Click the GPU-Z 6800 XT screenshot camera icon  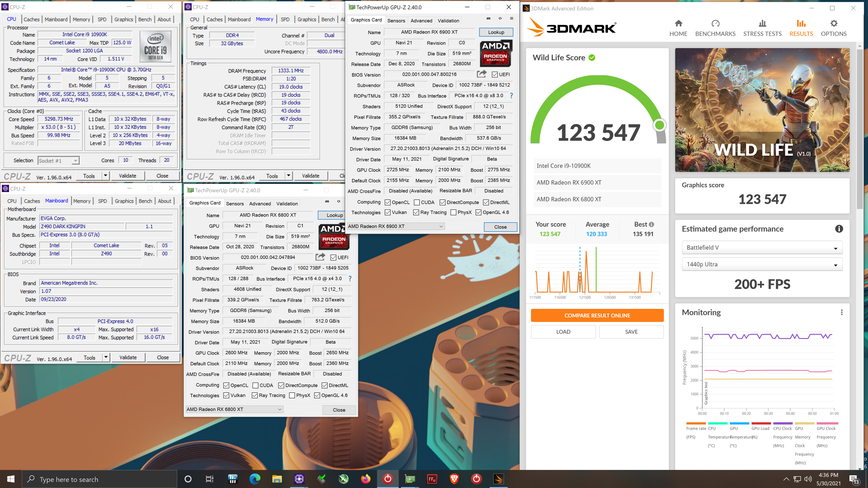(327, 201)
